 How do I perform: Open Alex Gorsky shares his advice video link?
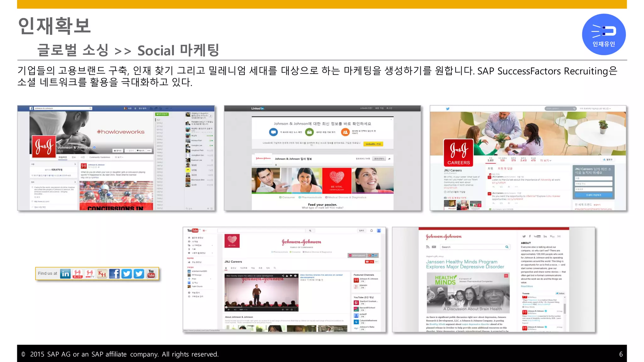321,276
